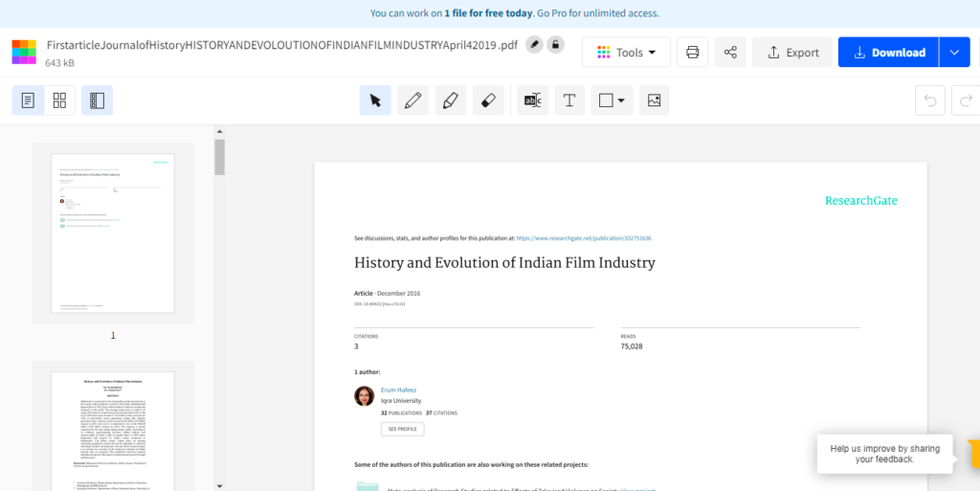Click the print icon button
This screenshot has height=491, width=980.
[x=693, y=53]
